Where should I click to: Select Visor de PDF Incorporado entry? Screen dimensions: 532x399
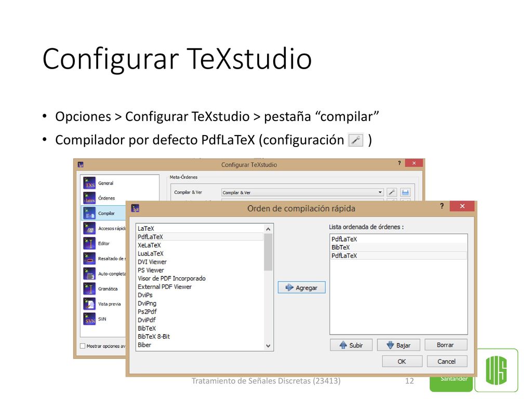pos(200,278)
